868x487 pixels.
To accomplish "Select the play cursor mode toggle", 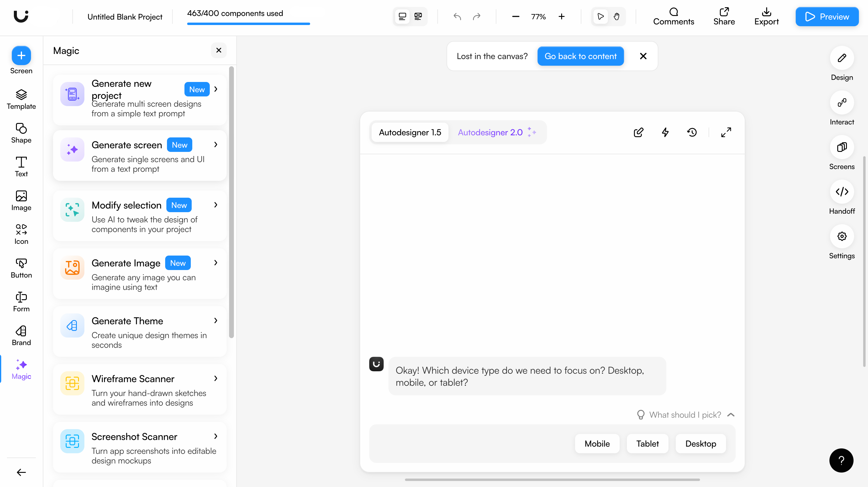I will click(600, 17).
